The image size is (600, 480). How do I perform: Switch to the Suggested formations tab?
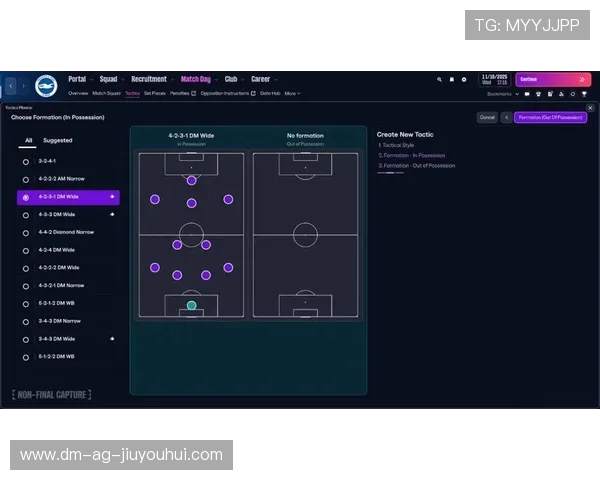click(57, 141)
